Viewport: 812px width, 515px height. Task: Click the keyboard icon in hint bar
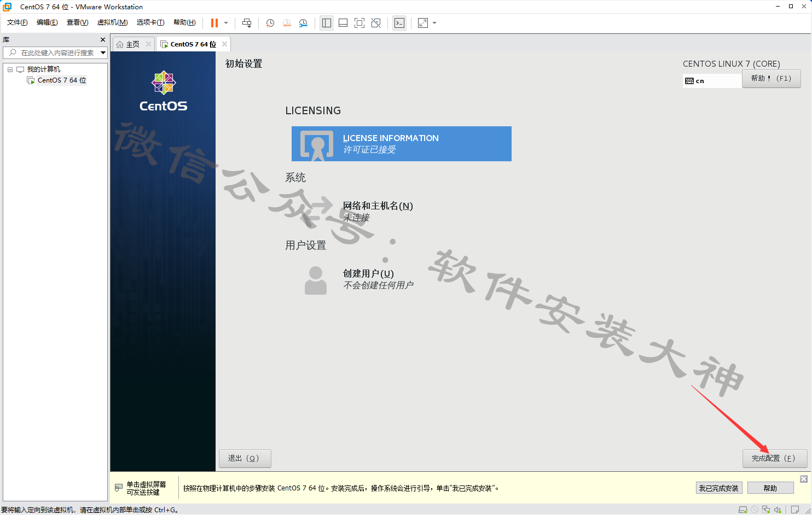click(x=119, y=487)
